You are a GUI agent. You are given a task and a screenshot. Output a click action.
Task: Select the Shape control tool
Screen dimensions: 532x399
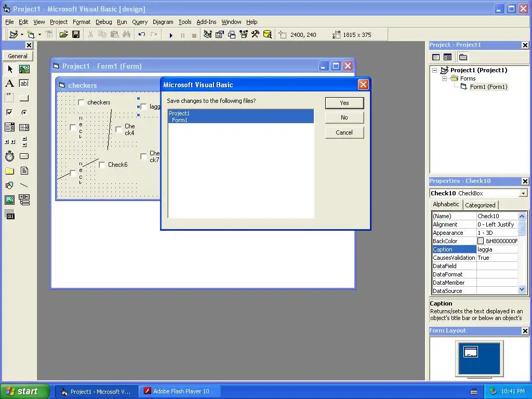[x=10, y=185]
